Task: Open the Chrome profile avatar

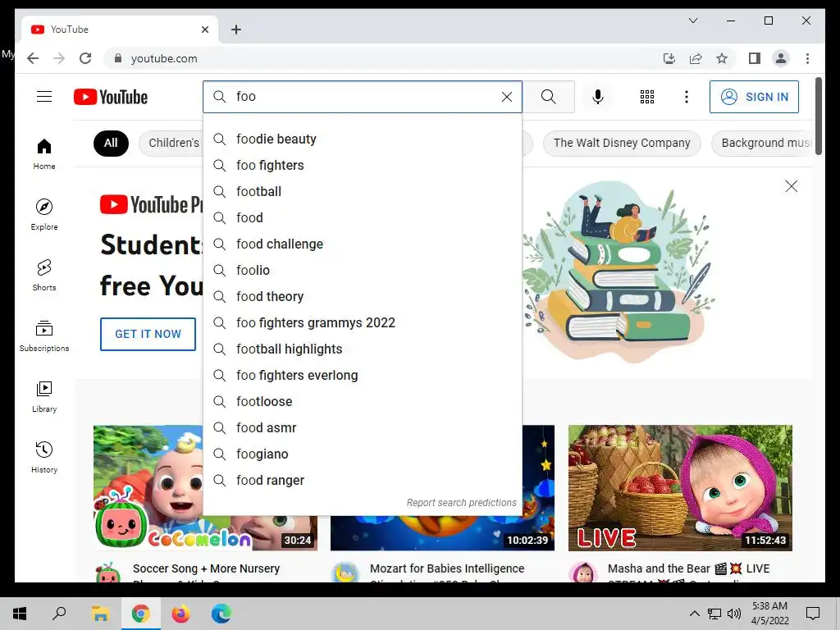Action: point(781,58)
